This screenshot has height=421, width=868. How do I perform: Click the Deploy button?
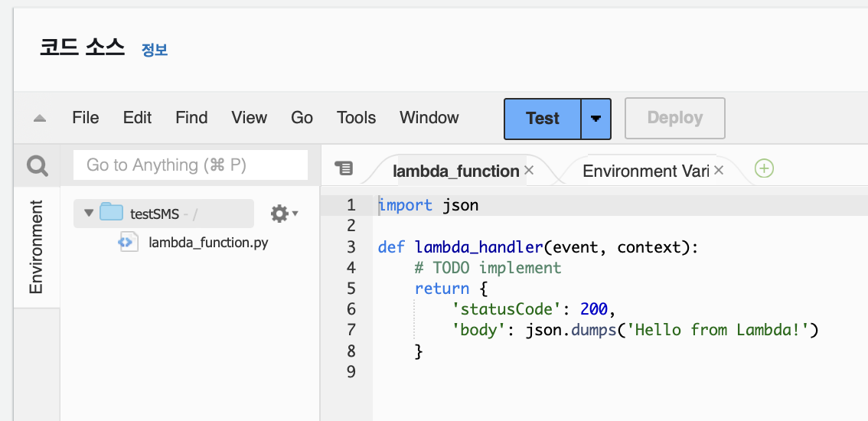coord(674,119)
